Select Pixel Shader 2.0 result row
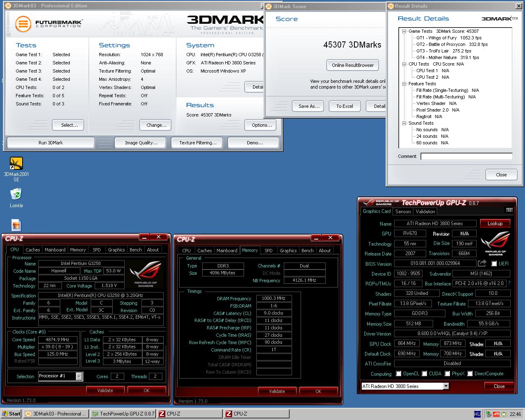The height and width of the screenshot is (420, 525). (438, 110)
